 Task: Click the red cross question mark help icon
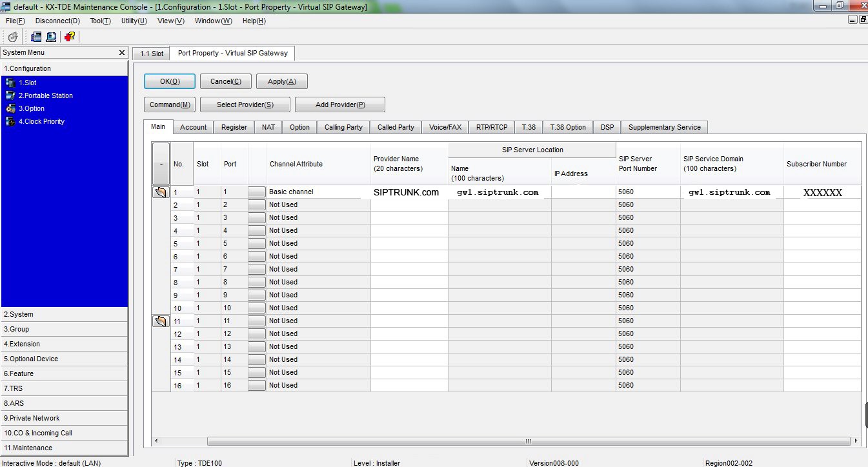coord(70,37)
